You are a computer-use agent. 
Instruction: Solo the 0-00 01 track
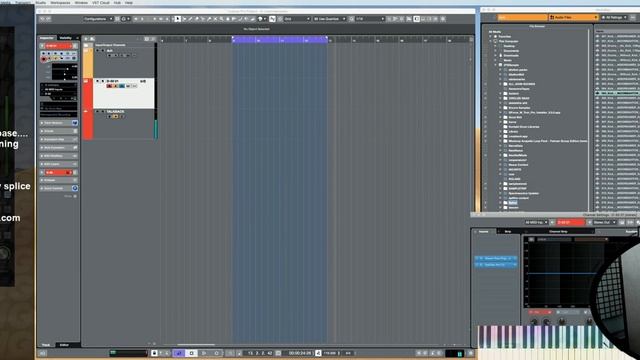102,81
